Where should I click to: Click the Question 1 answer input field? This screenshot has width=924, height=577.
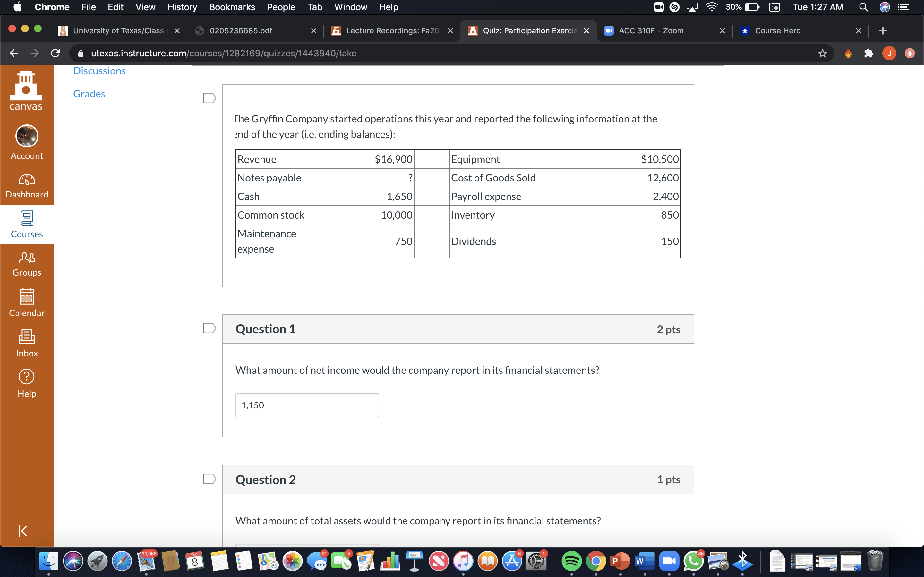[307, 405]
